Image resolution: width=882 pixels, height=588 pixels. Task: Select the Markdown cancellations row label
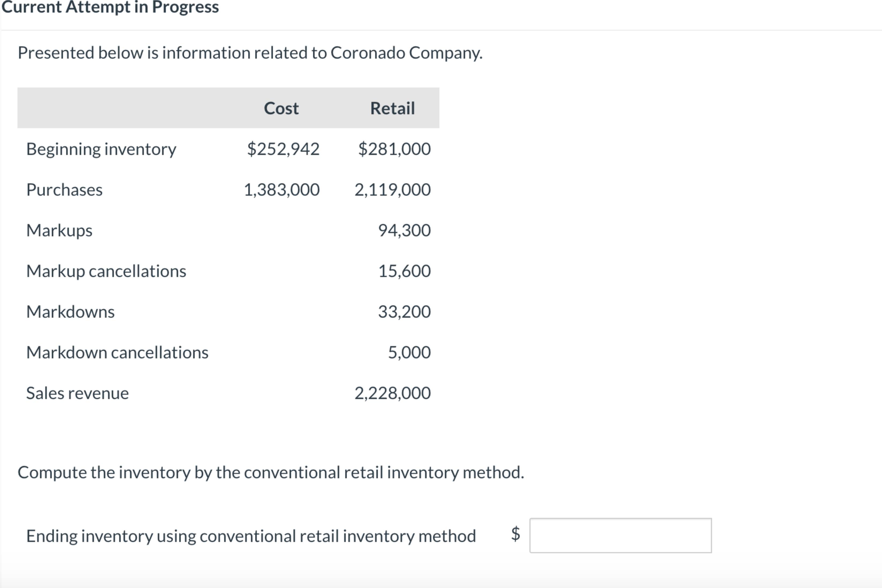[117, 352]
